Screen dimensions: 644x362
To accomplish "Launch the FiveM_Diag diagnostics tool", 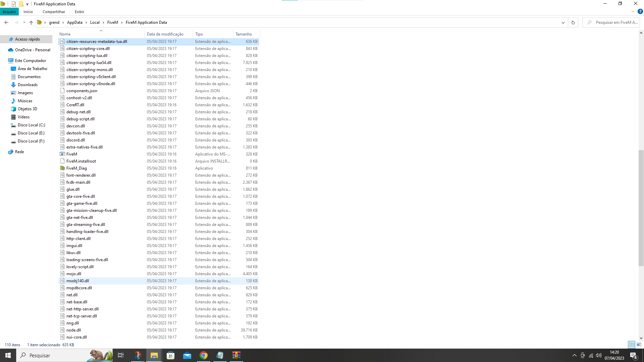I will pos(76,168).
